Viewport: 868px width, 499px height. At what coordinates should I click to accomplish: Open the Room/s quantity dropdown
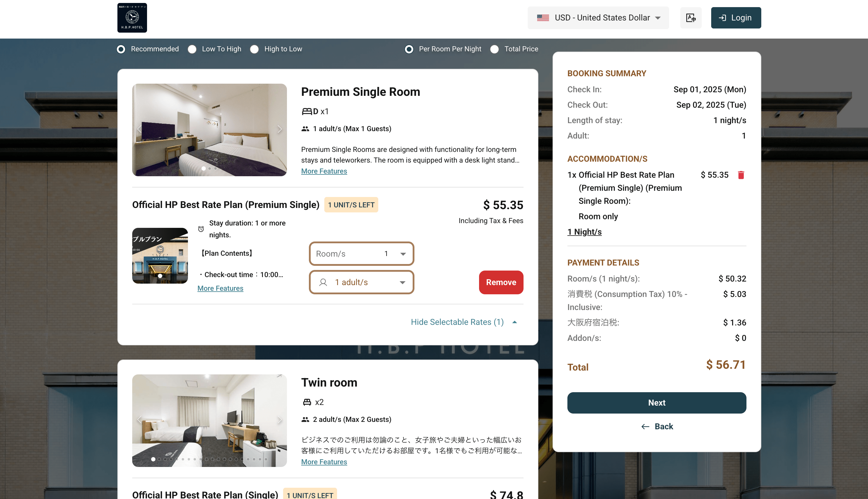(x=361, y=254)
